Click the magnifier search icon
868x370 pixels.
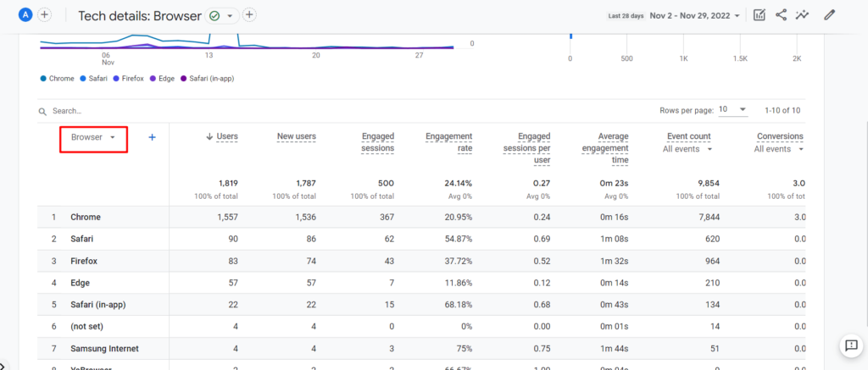[42, 112]
